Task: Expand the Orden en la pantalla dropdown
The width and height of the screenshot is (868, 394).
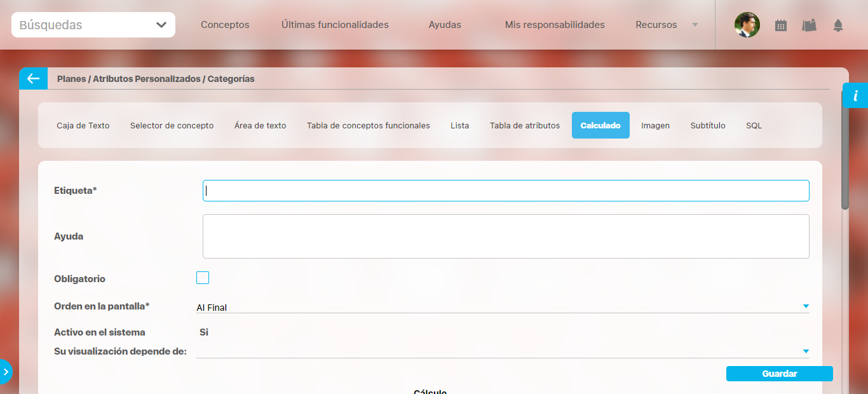Action: click(x=805, y=306)
